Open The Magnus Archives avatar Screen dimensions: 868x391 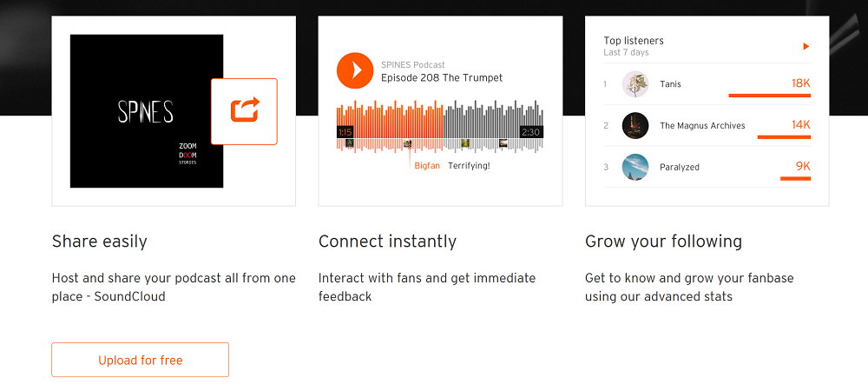(635, 126)
